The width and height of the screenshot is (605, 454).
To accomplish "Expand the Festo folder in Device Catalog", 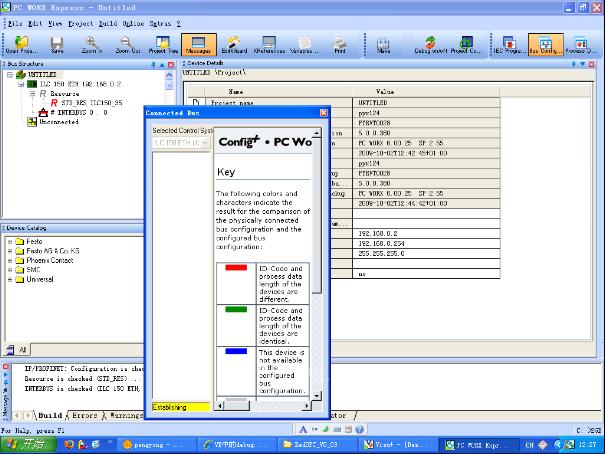I will pos(10,241).
